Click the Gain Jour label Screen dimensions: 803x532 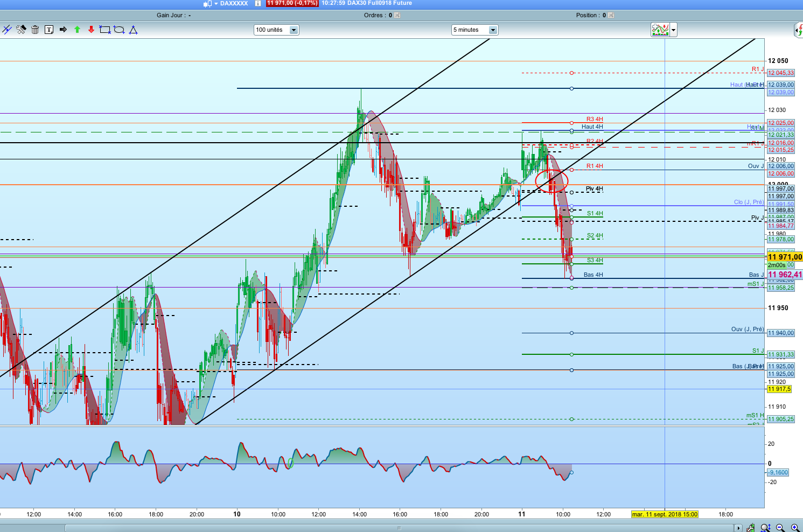click(x=173, y=15)
